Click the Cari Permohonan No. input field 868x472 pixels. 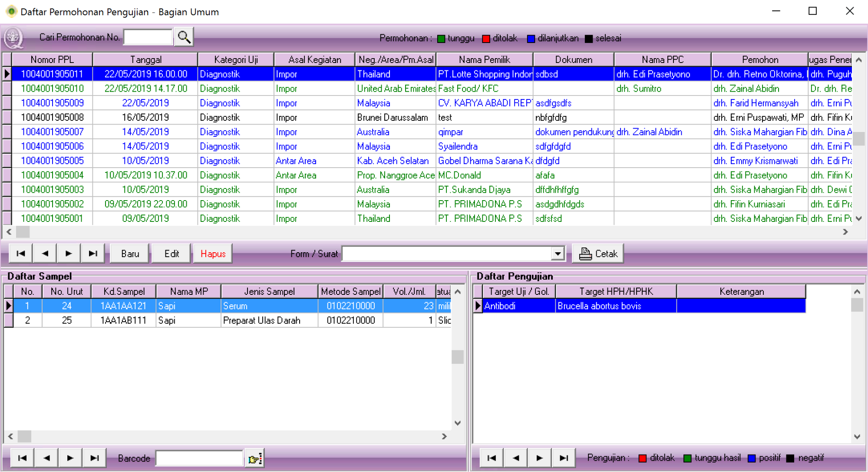click(148, 37)
